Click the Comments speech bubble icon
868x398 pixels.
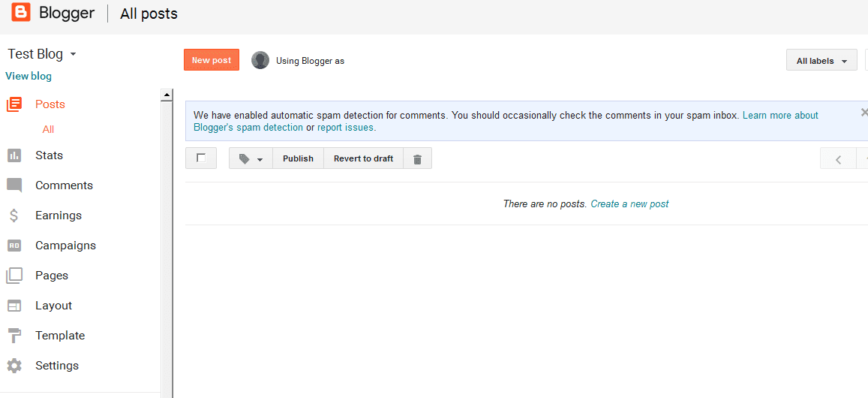point(14,185)
